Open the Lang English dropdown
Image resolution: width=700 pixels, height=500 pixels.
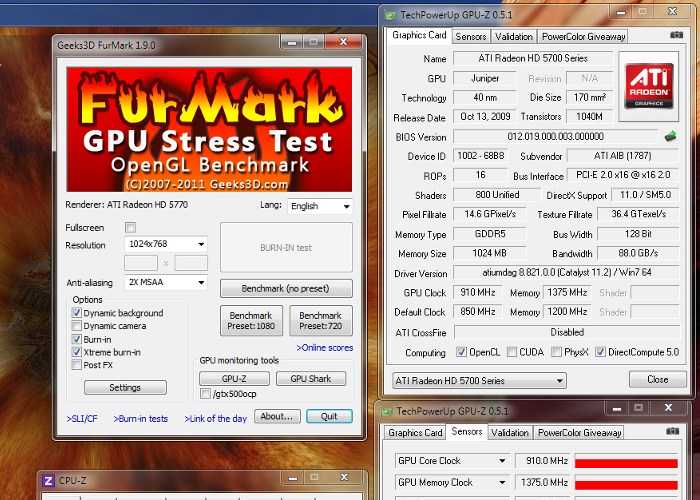[320, 206]
